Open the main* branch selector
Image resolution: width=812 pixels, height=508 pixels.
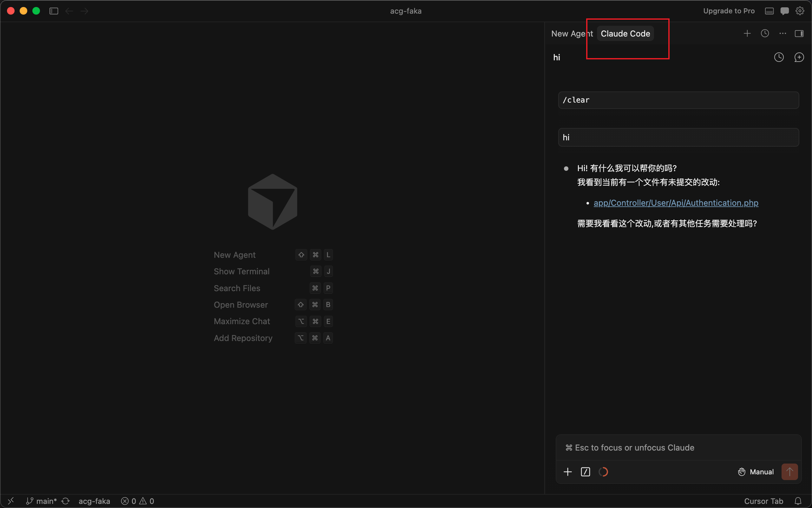tap(41, 501)
